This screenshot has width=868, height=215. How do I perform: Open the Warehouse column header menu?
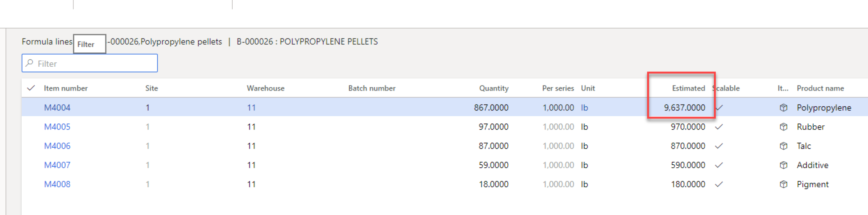[266, 88]
